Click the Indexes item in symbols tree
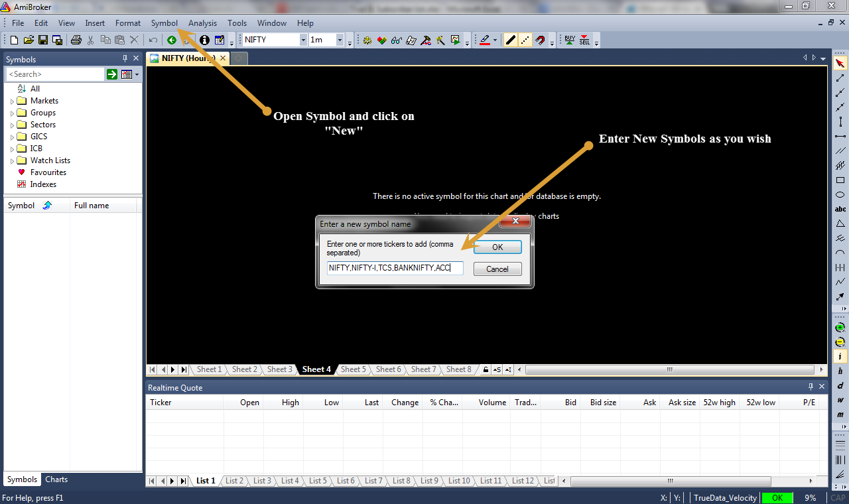Image resolution: width=849 pixels, height=504 pixels. click(43, 184)
